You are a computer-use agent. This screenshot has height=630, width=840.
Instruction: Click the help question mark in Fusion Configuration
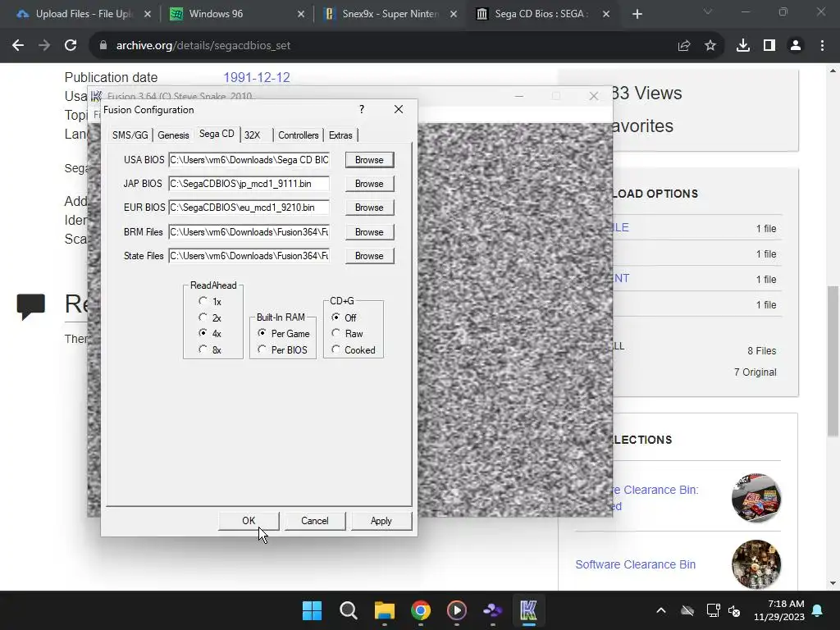coord(362,109)
